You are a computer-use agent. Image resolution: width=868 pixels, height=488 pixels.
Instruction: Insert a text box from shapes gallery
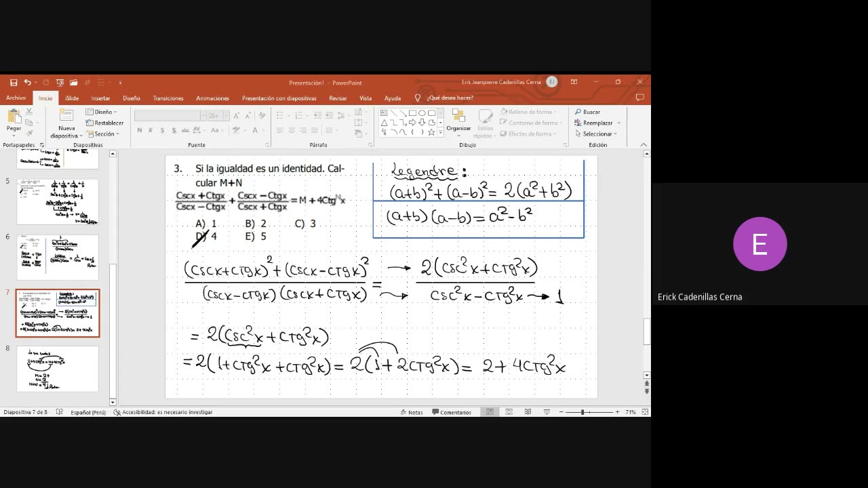pyautogui.click(x=384, y=113)
